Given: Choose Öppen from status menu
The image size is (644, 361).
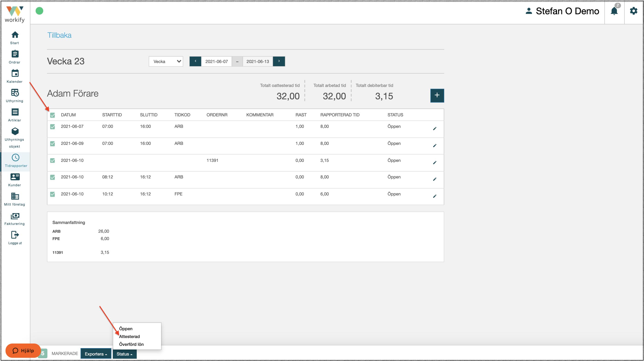Looking at the screenshot, I should pos(126,329).
